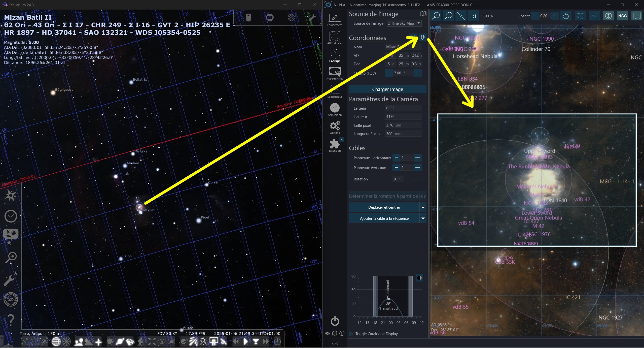Click Ajouter la cible à la séquence

point(384,218)
